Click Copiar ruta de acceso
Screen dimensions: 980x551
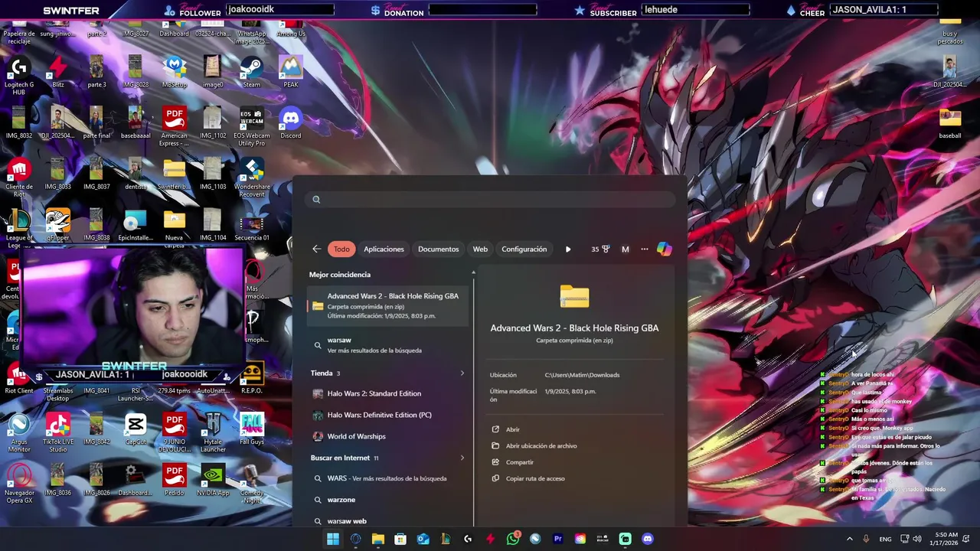(x=528, y=478)
